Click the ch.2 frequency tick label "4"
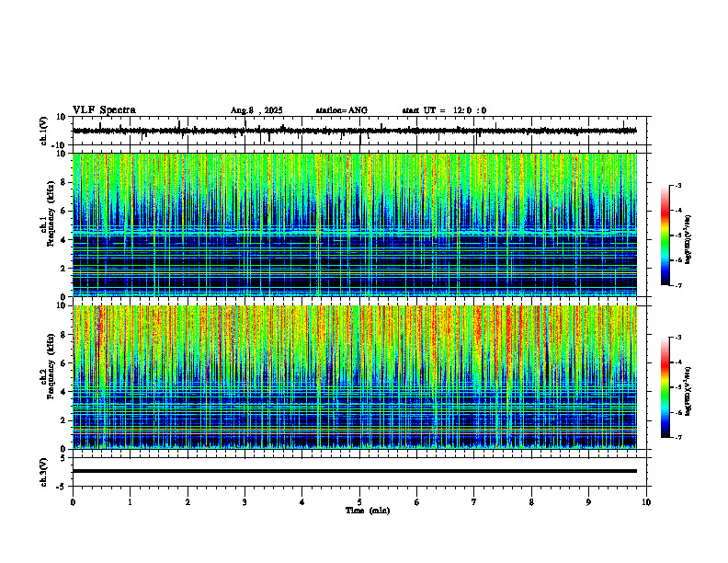Image resolution: width=728 pixels, height=563 pixels. coord(63,392)
